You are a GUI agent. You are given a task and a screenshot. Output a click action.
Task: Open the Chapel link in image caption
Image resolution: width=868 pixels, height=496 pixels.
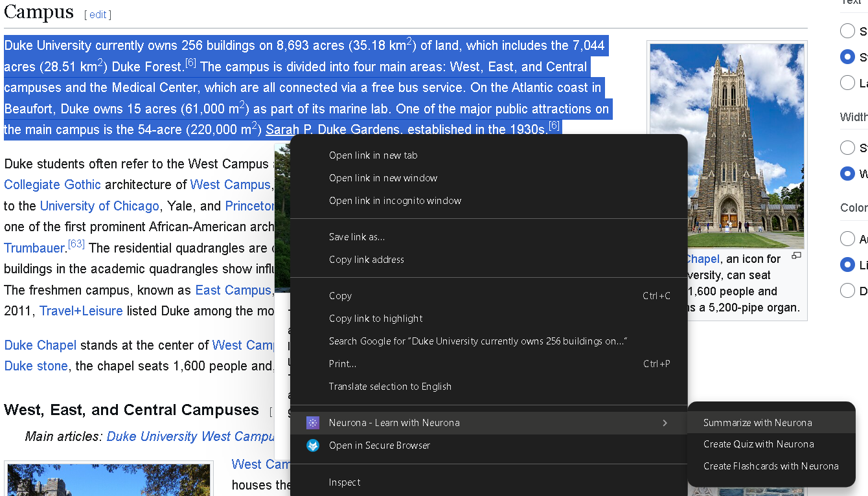click(702, 258)
